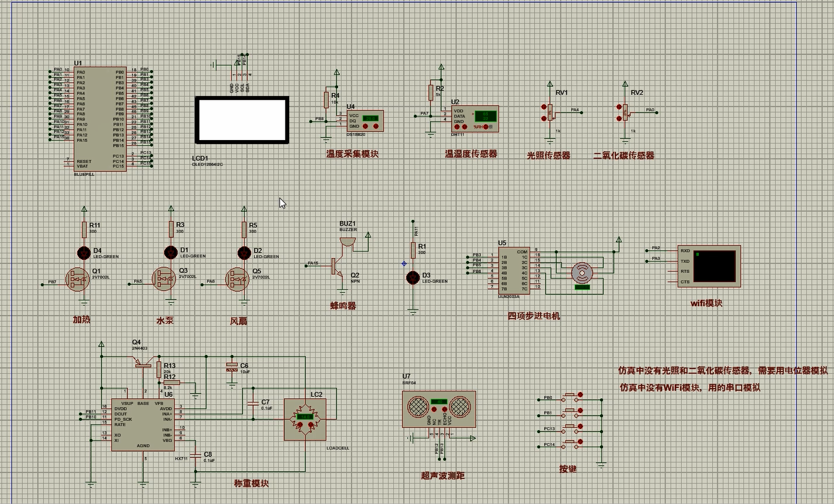This screenshot has height=504, width=834.
Task: Click the stepper motor symbol beside ULN2003A
Action: point(581,273)
